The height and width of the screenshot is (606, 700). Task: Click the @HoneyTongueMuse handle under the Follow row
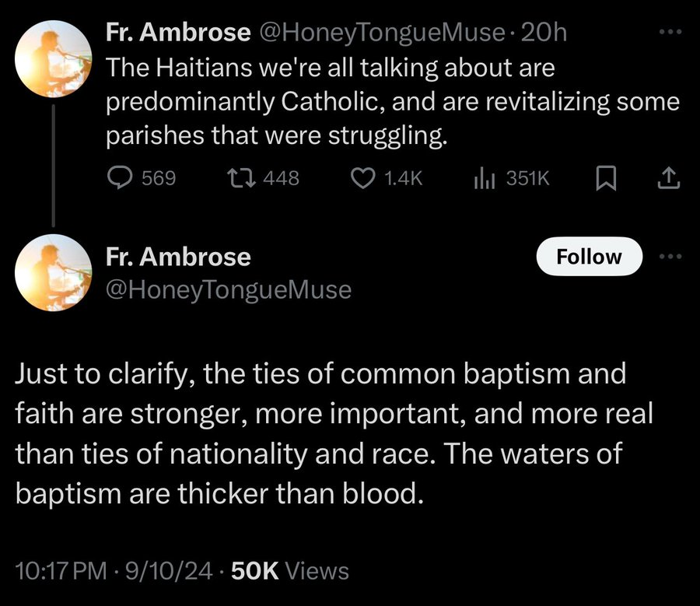229,289
